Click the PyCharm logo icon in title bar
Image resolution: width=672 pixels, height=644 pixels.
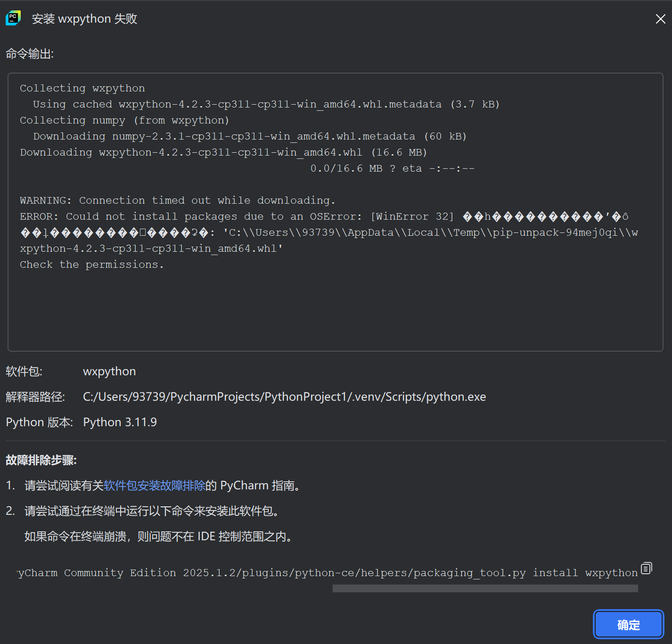click(13, 18)
